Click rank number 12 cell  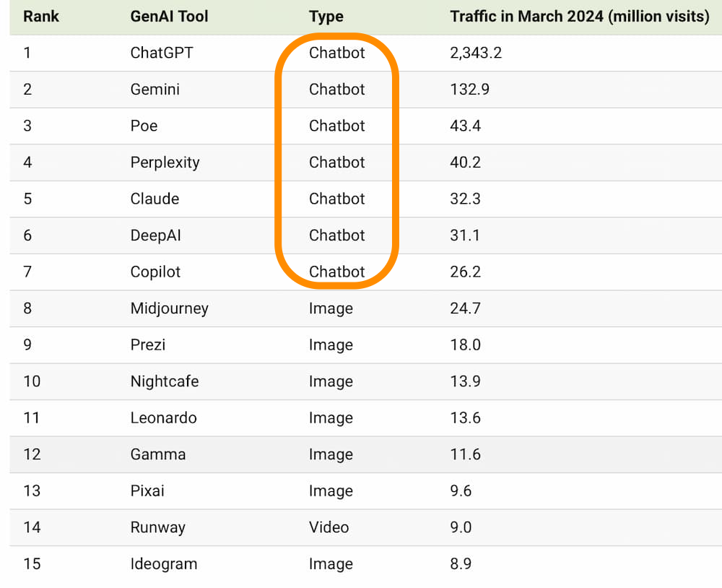tap(32, 454)
